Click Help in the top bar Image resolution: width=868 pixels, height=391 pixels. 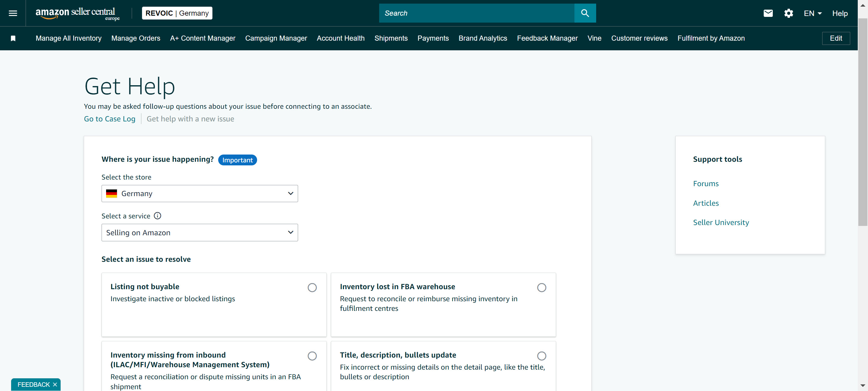point(840,14)
